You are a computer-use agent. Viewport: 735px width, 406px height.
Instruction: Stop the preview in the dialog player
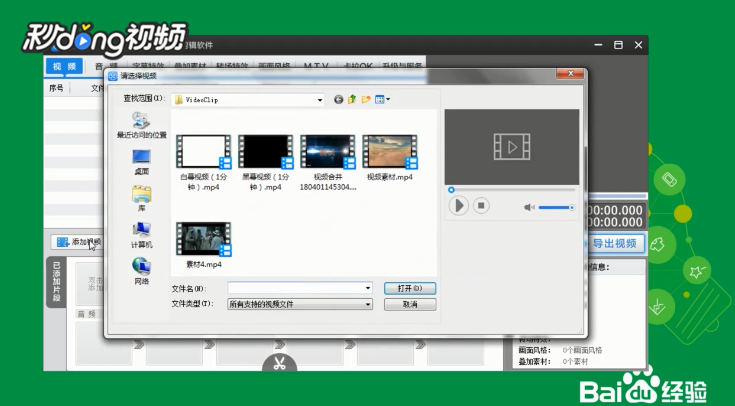pos(481,205)
